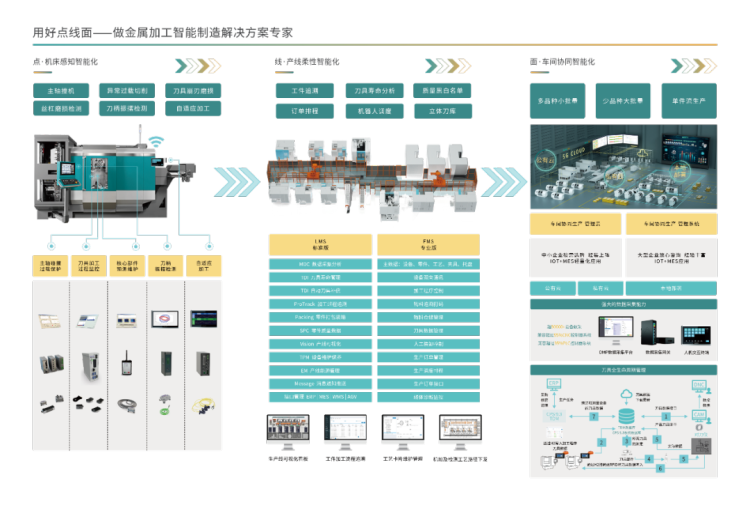Select the 单件流生产 tile
Viewport: 750px width, 513px height.
[x=686, y=102]
